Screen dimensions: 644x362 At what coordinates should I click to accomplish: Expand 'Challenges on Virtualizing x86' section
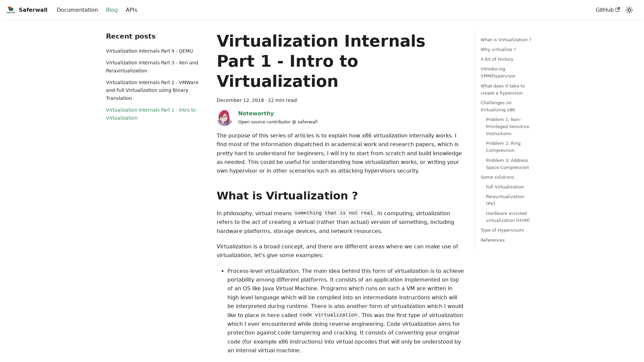point(498,106)
